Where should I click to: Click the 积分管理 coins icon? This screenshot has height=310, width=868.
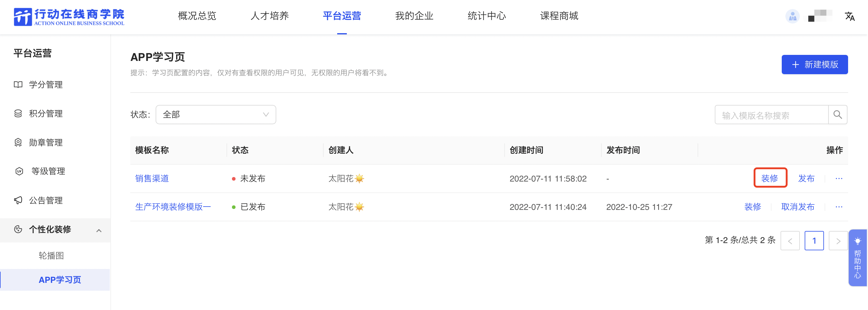click(x=18, y=114)
